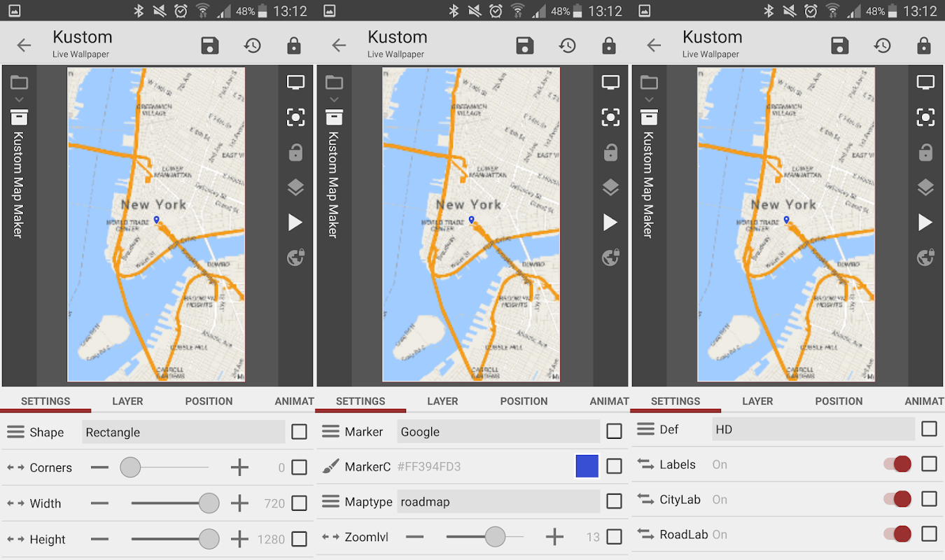The image size is (945, 560).
Task: Tap the globe lock icon on the Shape settings screen
Action: click(x=295, y=258)
